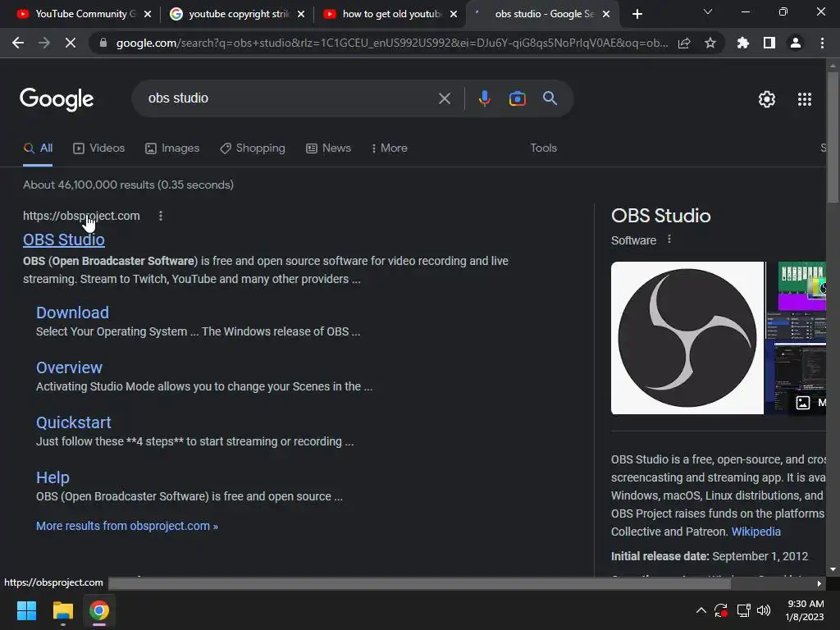Open knowledge panel Software options menu
Viewport: 840px width, 630px height.
pyautogui.click(x=669, y=240)
